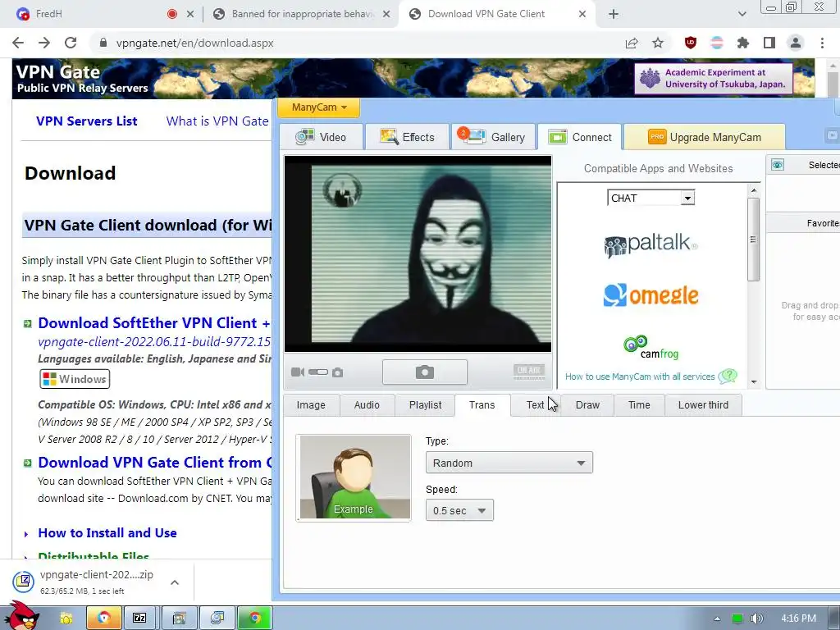Click the Chrome back arrow

pyautogui.click(x=18, y=43)
